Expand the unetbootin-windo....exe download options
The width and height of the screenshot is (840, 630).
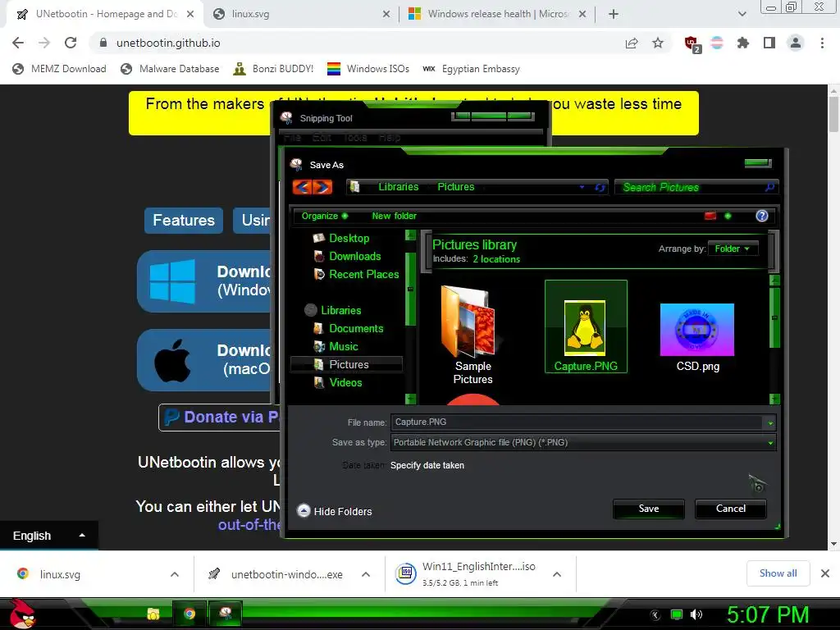pyautogui.click(x=365, y=574)
